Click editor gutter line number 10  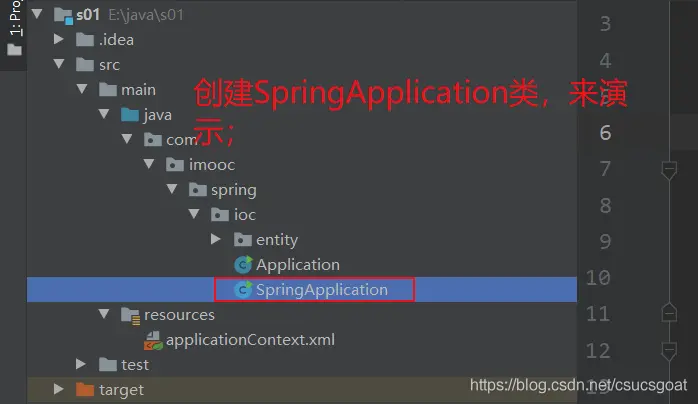click(598, 278)
